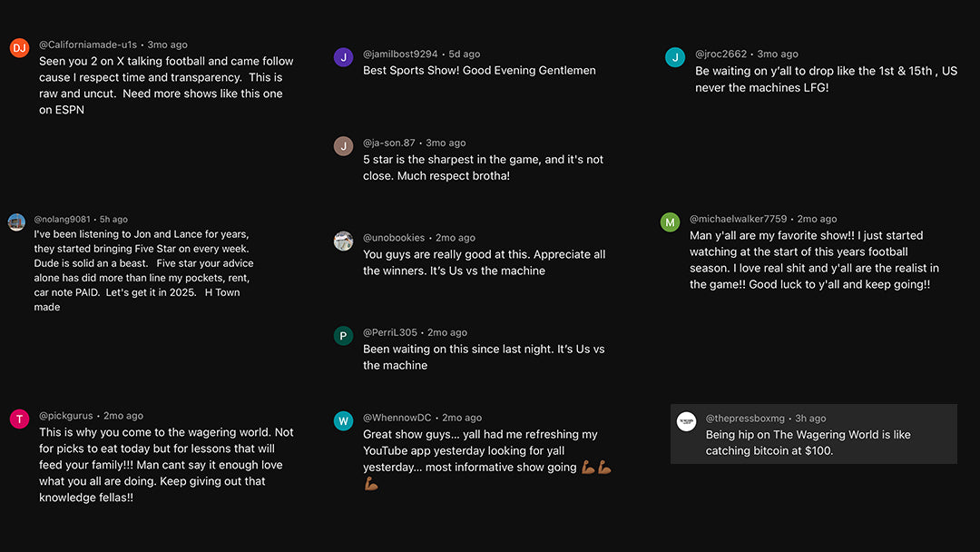This screenshot has width=980, height=552.
Task: Click the green M avatar of michaelwalker7759
Action: (670, 222)
